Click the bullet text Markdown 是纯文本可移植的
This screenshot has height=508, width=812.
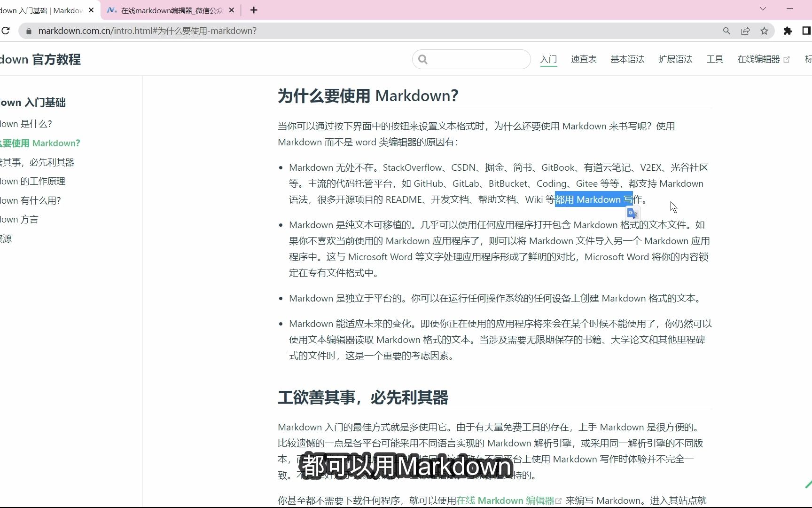pos(350,225)
